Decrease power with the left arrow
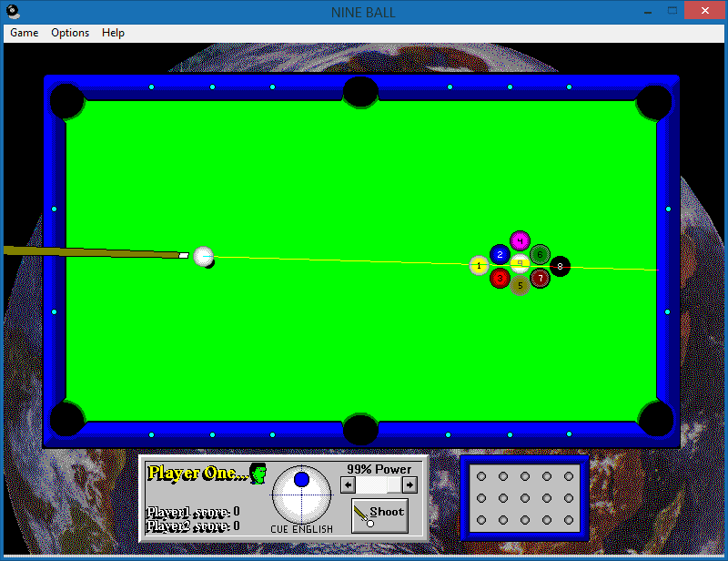 (x=348, y=485)
